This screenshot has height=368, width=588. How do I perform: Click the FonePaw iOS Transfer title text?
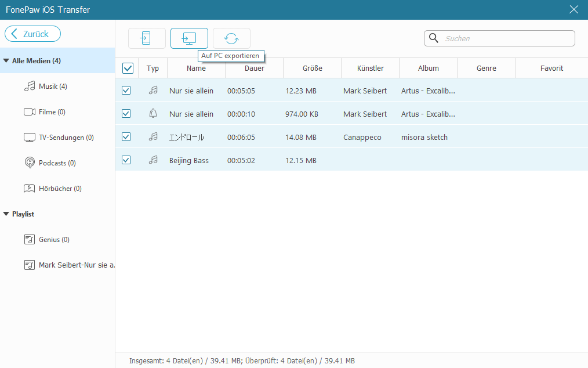tap(48, 10)
